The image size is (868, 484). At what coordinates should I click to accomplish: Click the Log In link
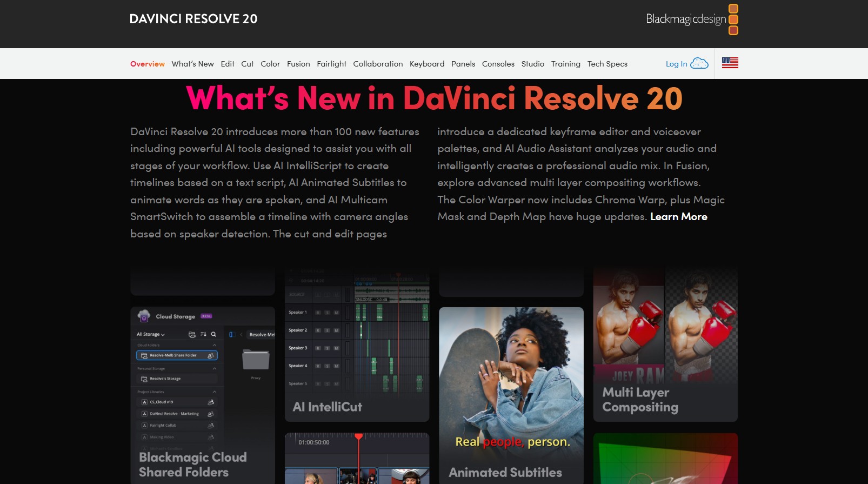[x=677, y=64]
